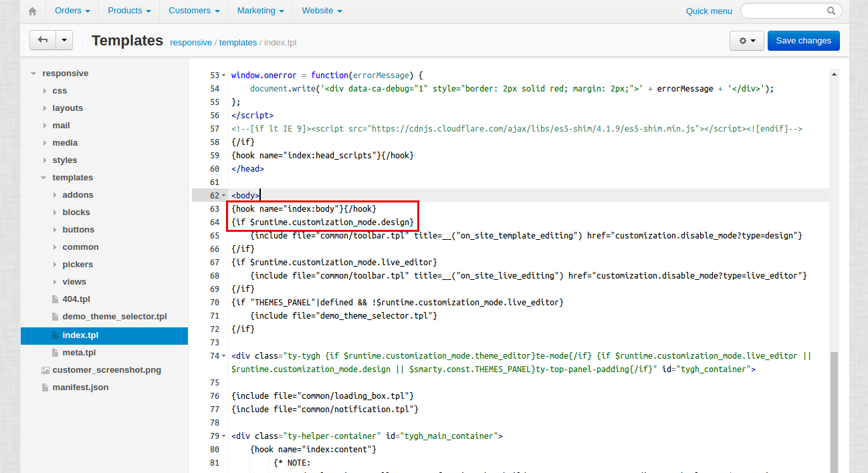Open the gear settings dropdown

(x=746, y=41)
